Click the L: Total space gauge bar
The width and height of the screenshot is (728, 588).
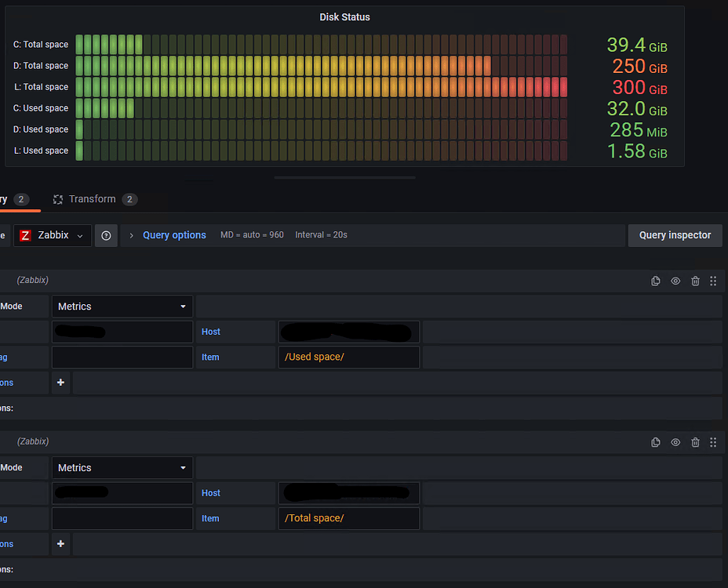click(321, 87)
